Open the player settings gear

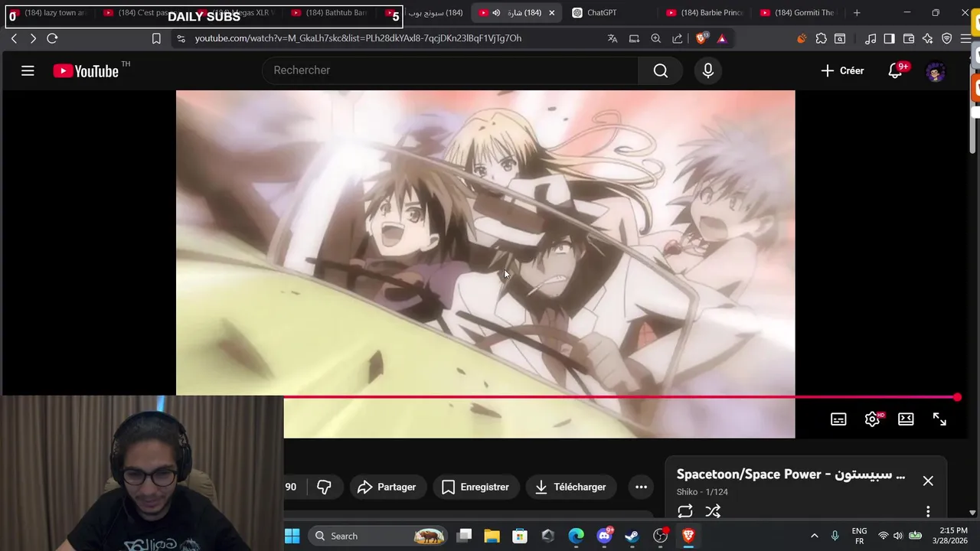point(872,419)
